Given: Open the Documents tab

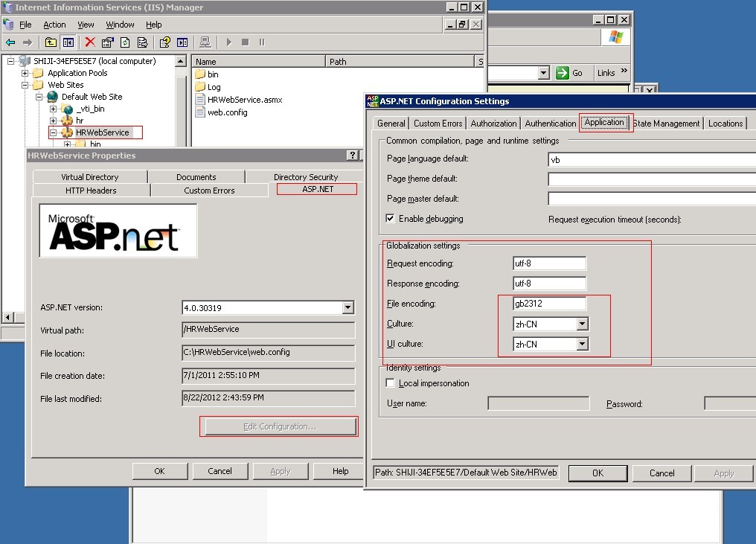Looking at the screenshot, I should [196, 177].
